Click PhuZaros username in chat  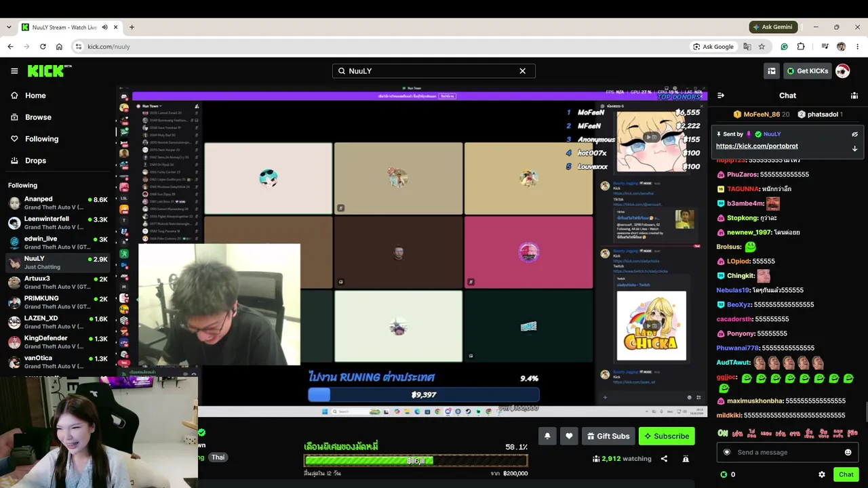point(742,175)
